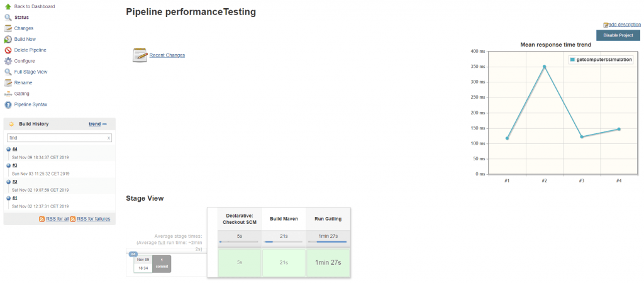The height and width of the screenshot is (283, 644).
Task: Click the Delete Pipeline red icon
Action: 8,50
